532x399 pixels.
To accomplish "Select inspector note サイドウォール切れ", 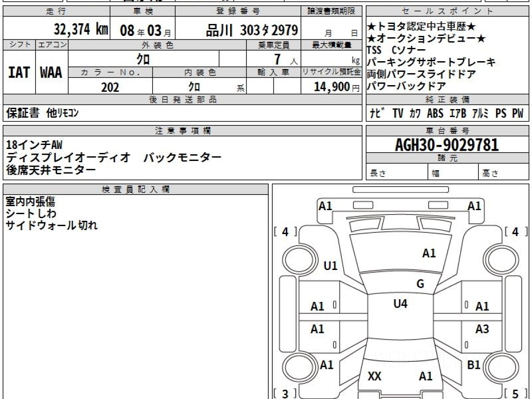I will click(51, 225).
